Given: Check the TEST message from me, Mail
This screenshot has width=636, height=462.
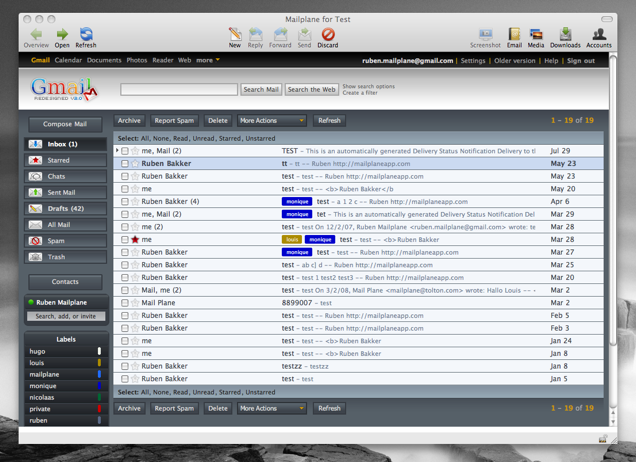Looking at the screenshot, I should [125, 151].
